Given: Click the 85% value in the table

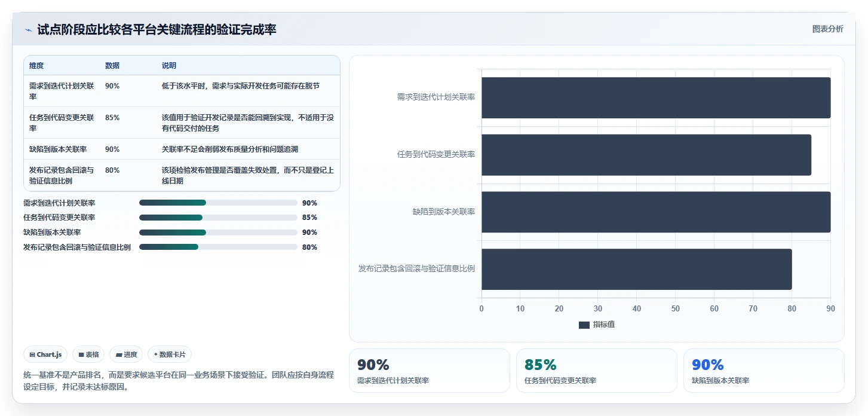Looking at the screenshot, I should click(x=112, y=118).
